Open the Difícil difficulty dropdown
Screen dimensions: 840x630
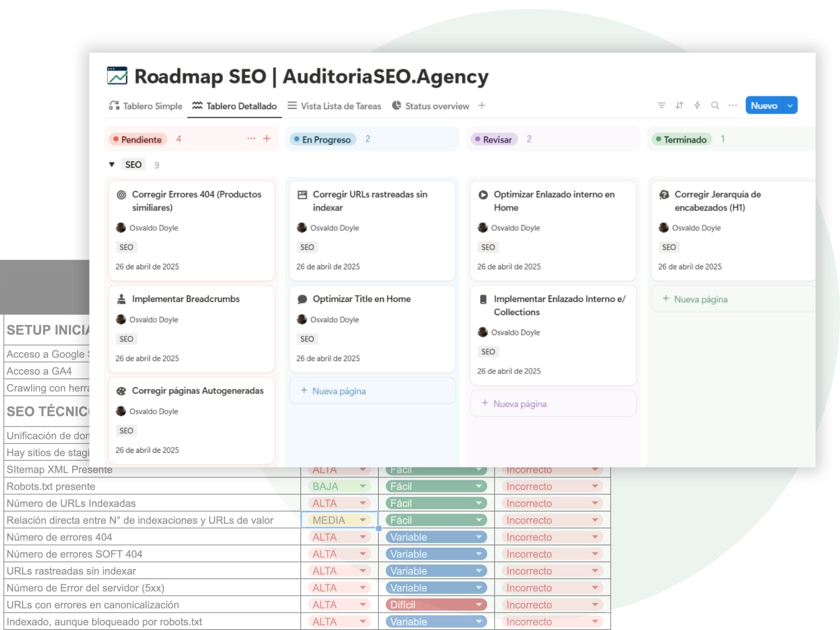pyautogui.click(x=478, y=605)
